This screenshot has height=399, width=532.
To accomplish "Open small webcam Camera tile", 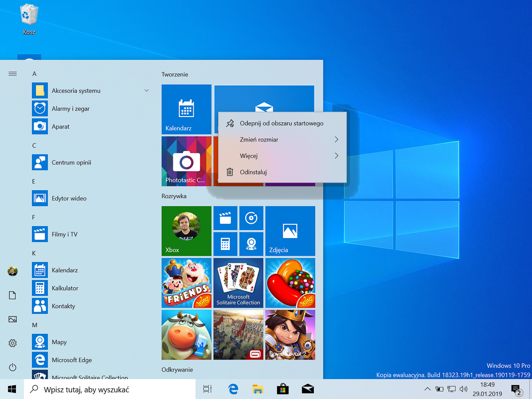I will (251, 244).
